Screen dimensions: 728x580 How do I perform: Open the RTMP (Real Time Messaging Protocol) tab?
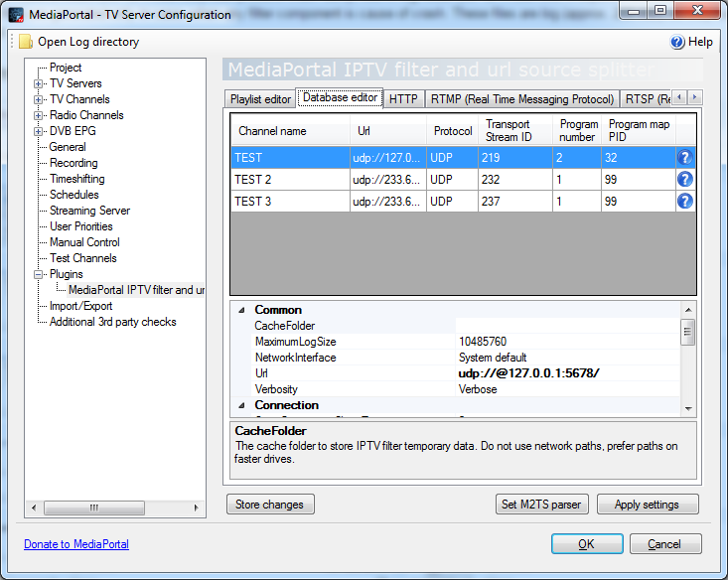(522, 99)
